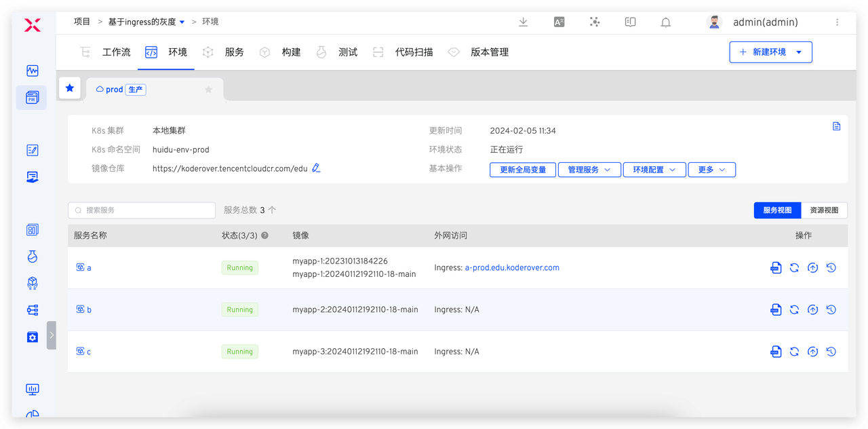Click the download icon in top bar
Screen dimensions: 868x429
pyautogui.click(x=523, y=22)
